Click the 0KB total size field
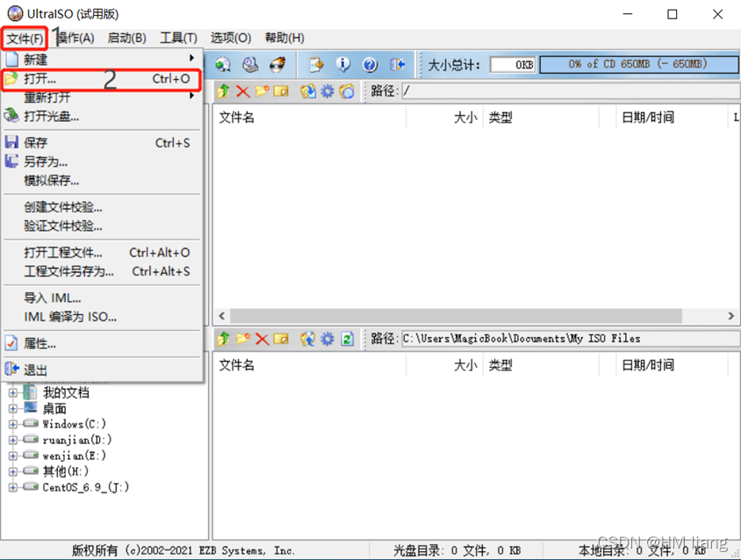The height and width of the screenshot is (560, 741). (x=514, y=65)
